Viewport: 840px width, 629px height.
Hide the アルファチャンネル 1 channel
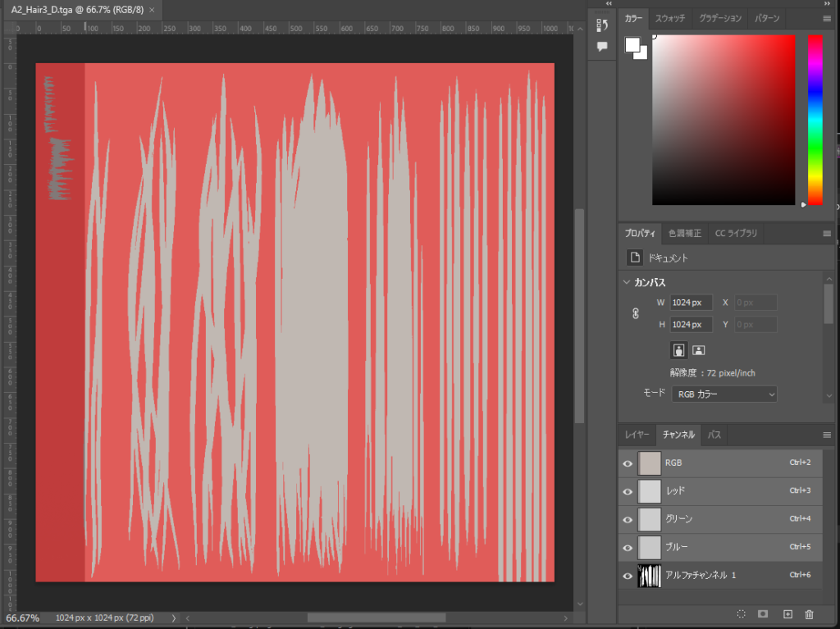click(x=628, y=576)
